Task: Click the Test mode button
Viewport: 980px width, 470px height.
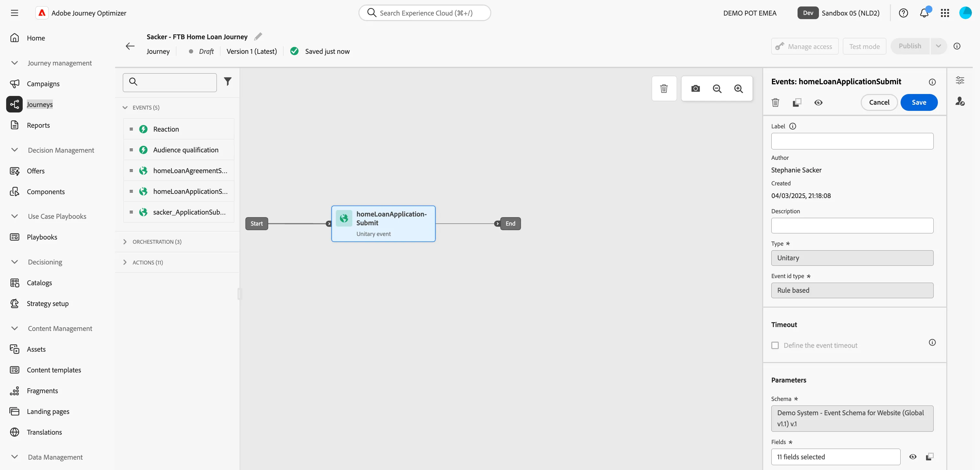Action: tap(864, 46)
